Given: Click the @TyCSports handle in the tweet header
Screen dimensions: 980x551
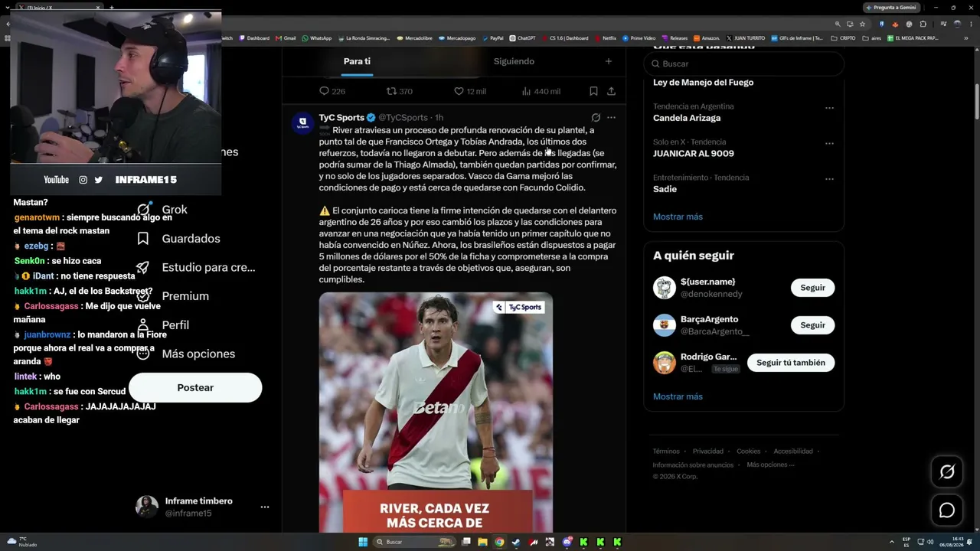Looking at the screenshot, I should (403, 118).
